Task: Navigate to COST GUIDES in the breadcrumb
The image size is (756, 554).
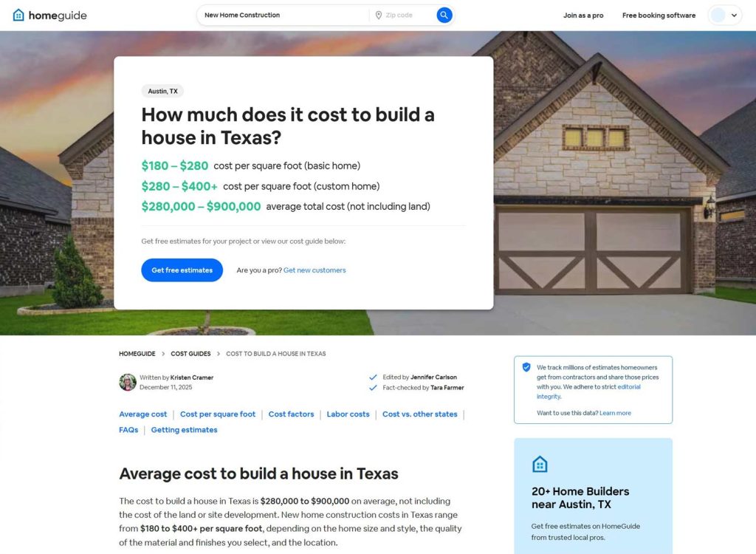Action: (190, 353)
